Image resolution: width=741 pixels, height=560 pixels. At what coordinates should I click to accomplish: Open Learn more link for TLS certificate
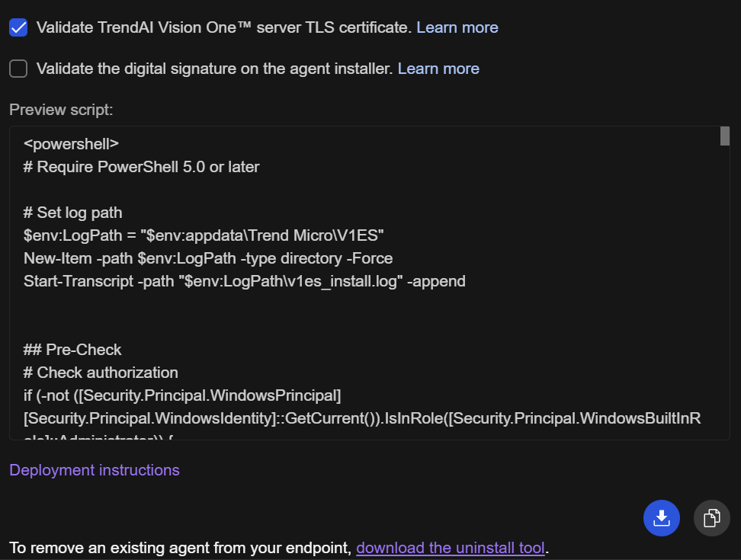[457, 27]
